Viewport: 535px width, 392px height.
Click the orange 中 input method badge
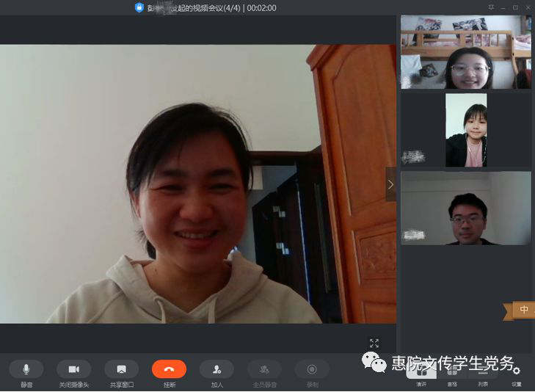coord(523,310)
